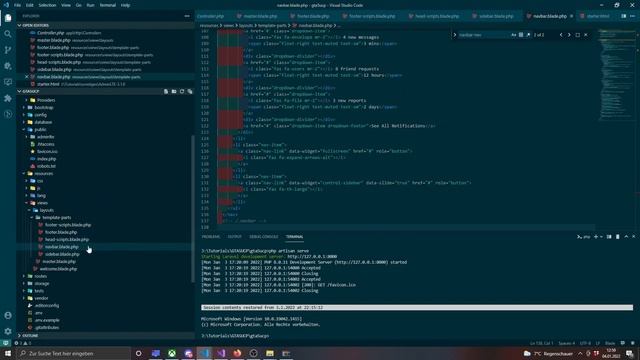Screen dimensions: 640x360
Task: Open the new terminal launch profile dropdown
Action: [601, 237]
